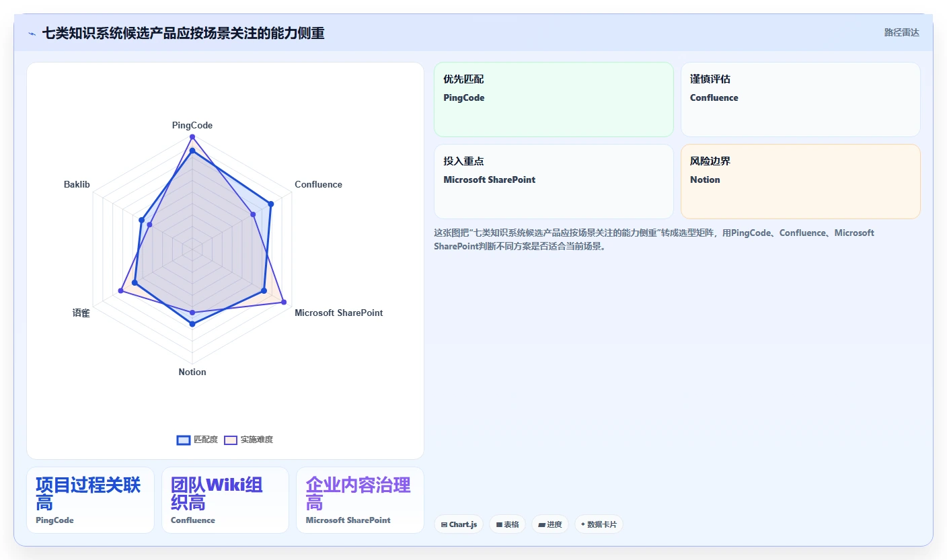Click the description paragraph starting 这张图把

(x=654, y=239)
